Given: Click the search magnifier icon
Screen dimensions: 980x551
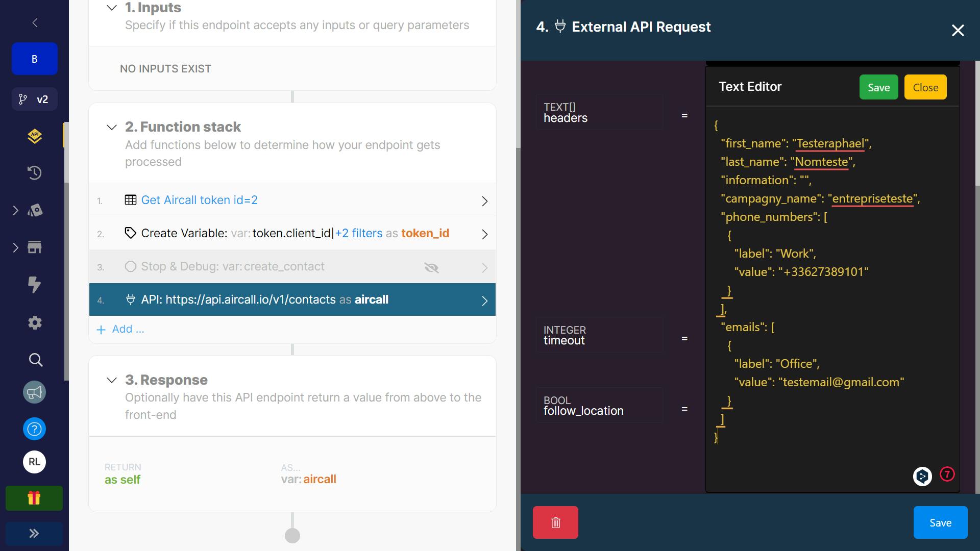Looking at the screenshot, I should (35, 360).
